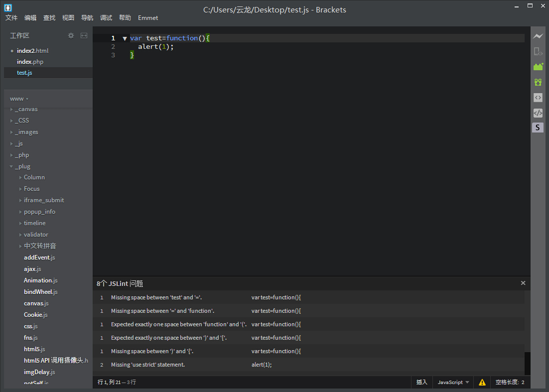Image resolution: width=549 pixels, height=392 pixels.
Task: Open the 文件 menu
Action: pos(11,17)
